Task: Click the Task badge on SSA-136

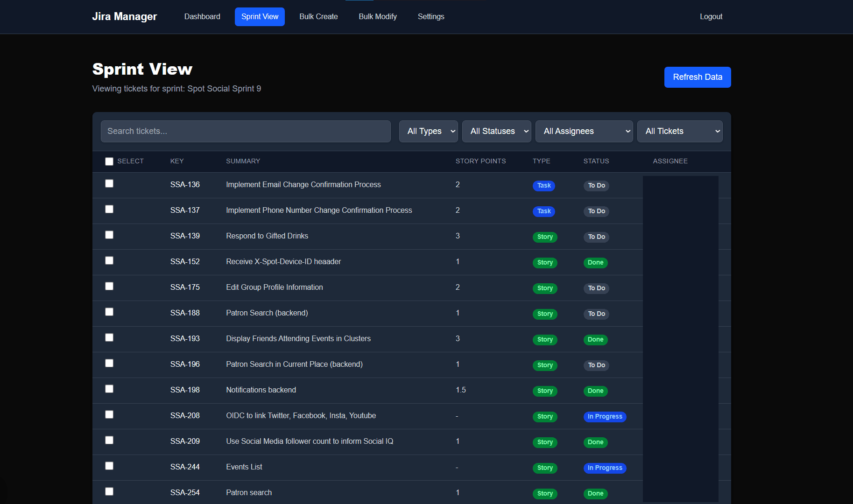Action: point(544,186)
